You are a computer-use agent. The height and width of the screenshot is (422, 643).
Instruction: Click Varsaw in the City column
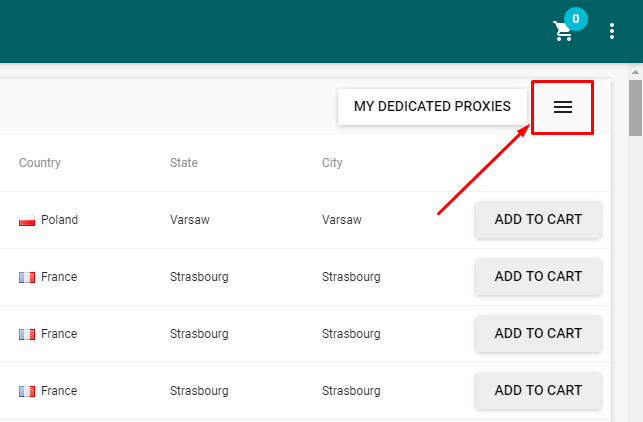point(342,220)
